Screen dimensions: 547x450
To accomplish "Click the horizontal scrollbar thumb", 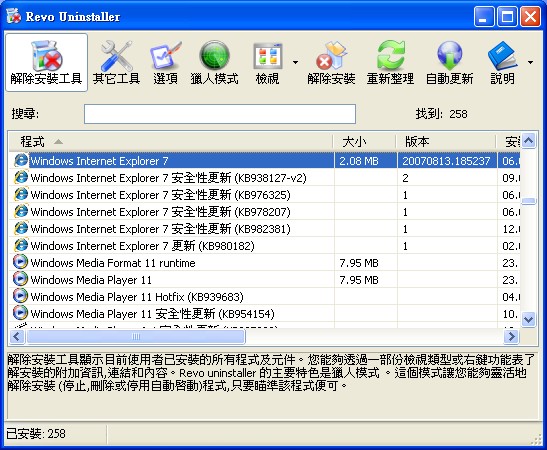I will [136, 337].
